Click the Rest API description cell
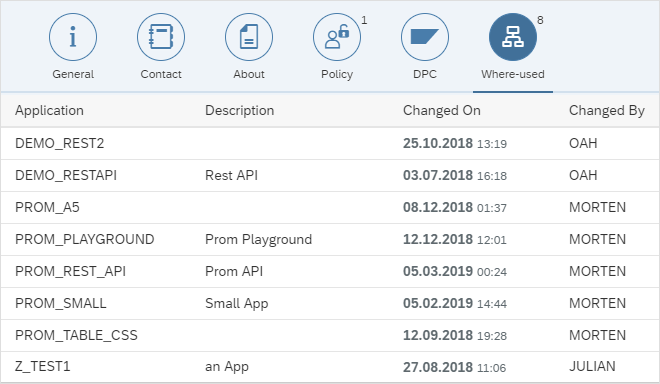This screenshot has width=660, height=384. click(232, 175)
